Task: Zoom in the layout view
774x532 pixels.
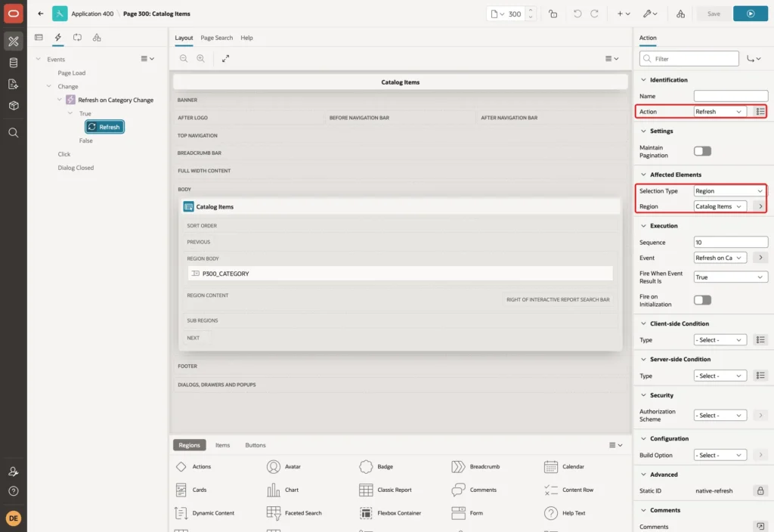Action: coord(201,58)
